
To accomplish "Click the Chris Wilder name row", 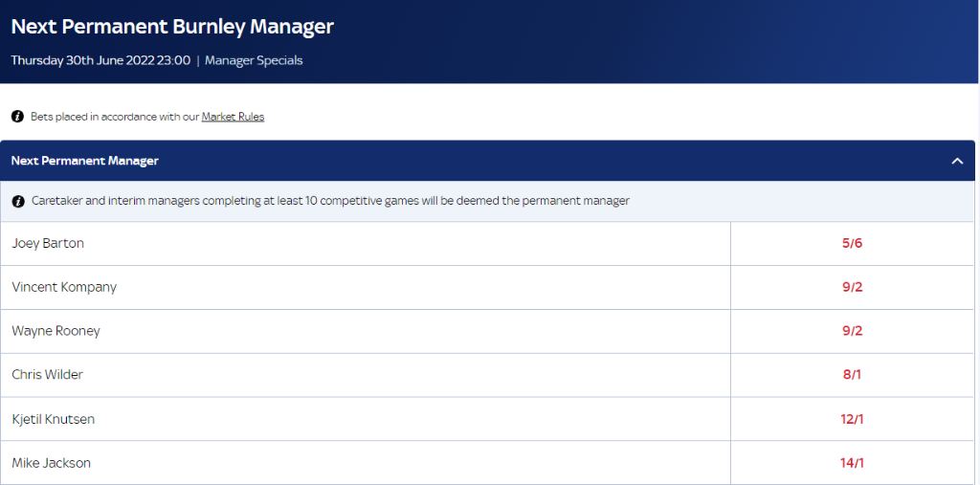I will tap(366, 375).
